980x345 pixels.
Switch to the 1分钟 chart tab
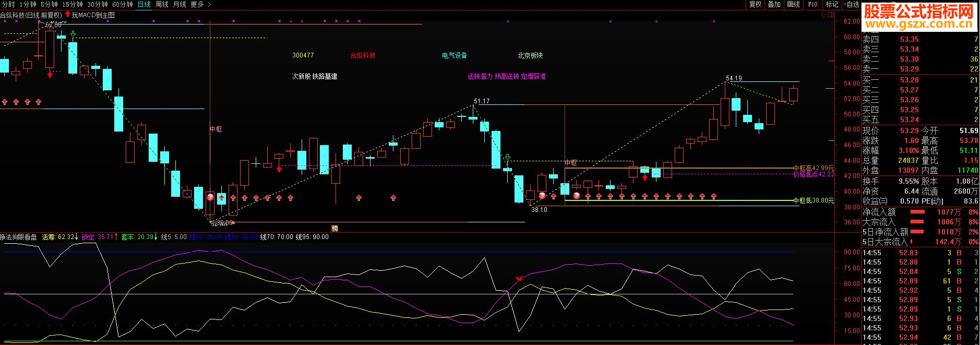[28, 4]
